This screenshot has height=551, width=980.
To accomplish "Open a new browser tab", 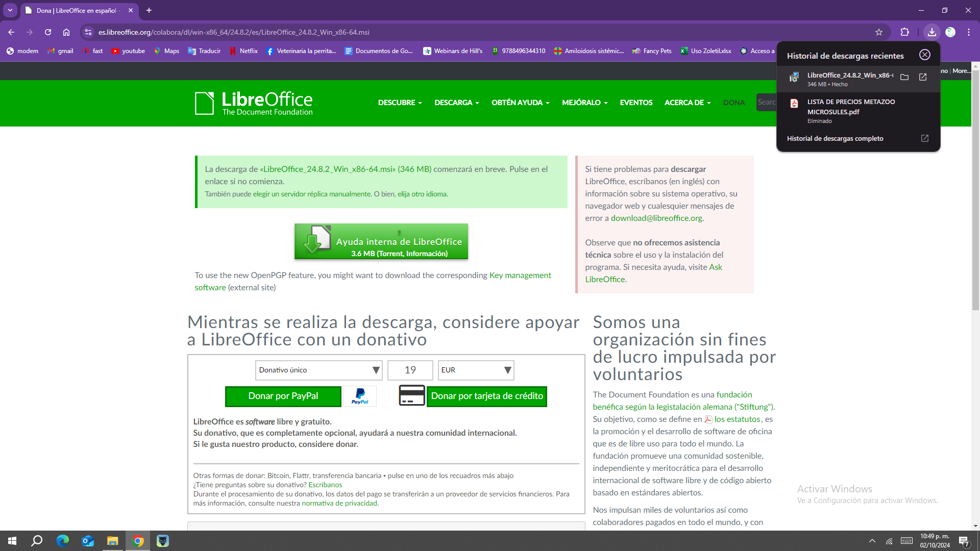I will (149, 10).
